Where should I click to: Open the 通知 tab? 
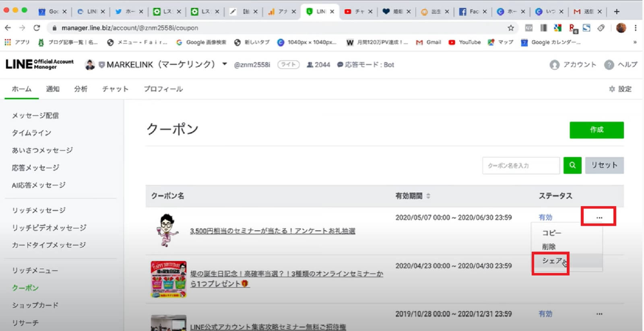[x=53, y=89]
